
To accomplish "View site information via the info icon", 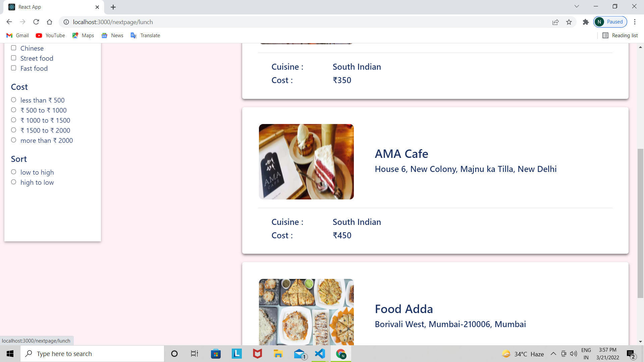I will point(66,22).
